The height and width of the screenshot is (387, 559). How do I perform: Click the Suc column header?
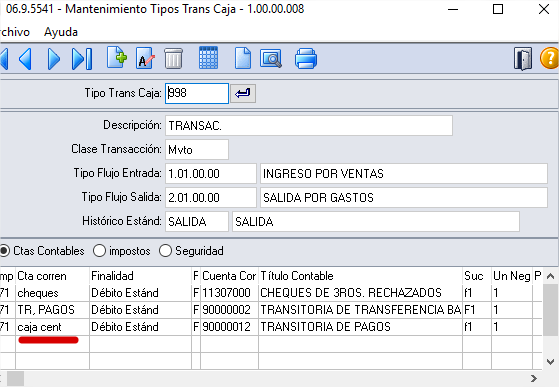477,276
